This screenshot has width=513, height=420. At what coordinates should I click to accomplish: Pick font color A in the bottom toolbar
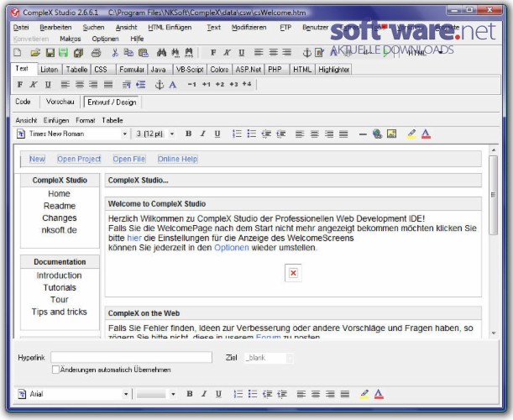pyautogui.click(x=379, y=394)
